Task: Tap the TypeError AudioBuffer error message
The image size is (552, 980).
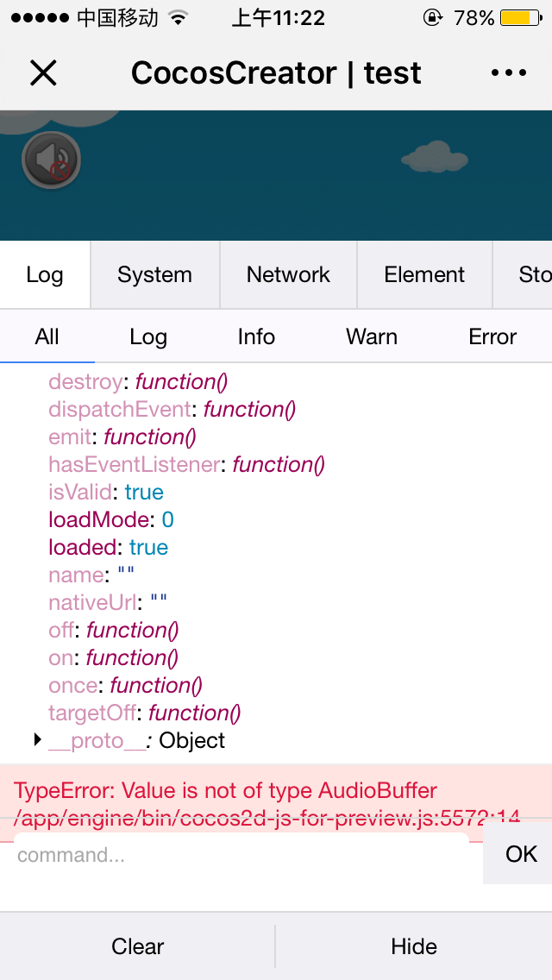Action: pyautogui.click(x=226, y=791)
